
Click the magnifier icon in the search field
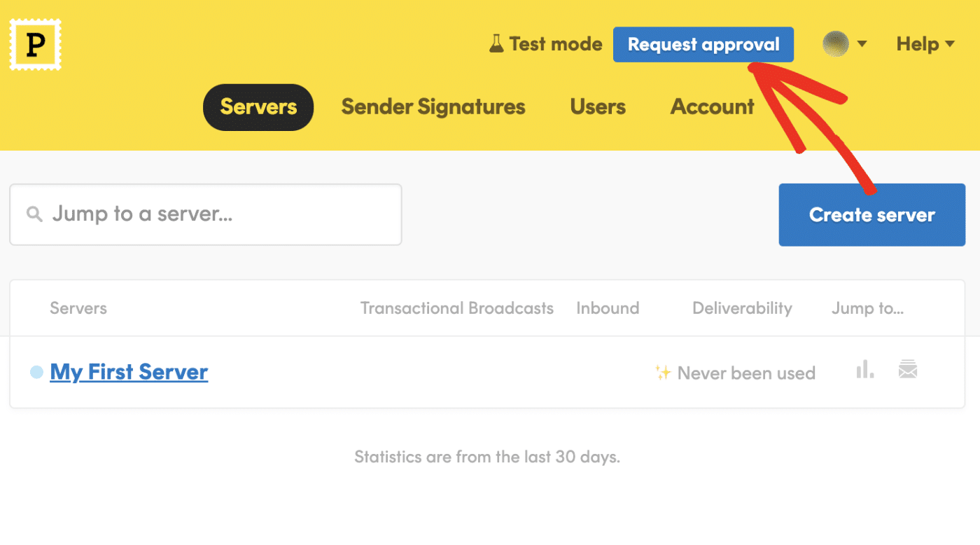(34, 214)
